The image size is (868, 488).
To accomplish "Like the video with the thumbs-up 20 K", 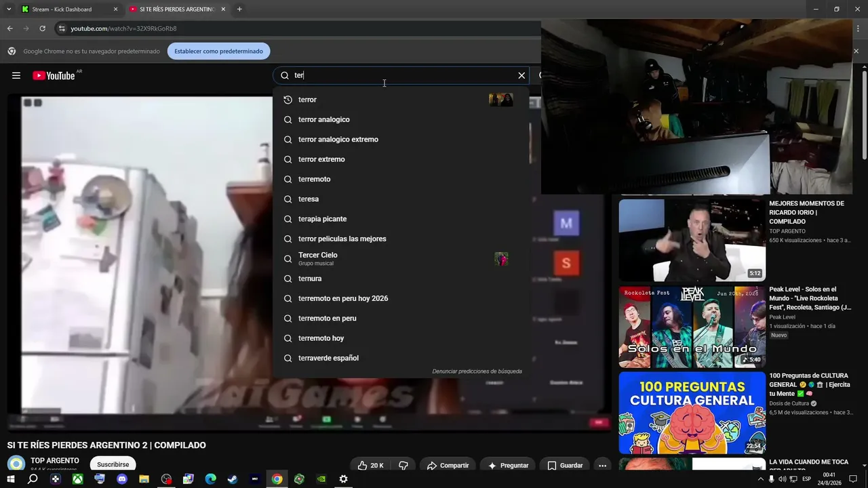I will point(371,466).
